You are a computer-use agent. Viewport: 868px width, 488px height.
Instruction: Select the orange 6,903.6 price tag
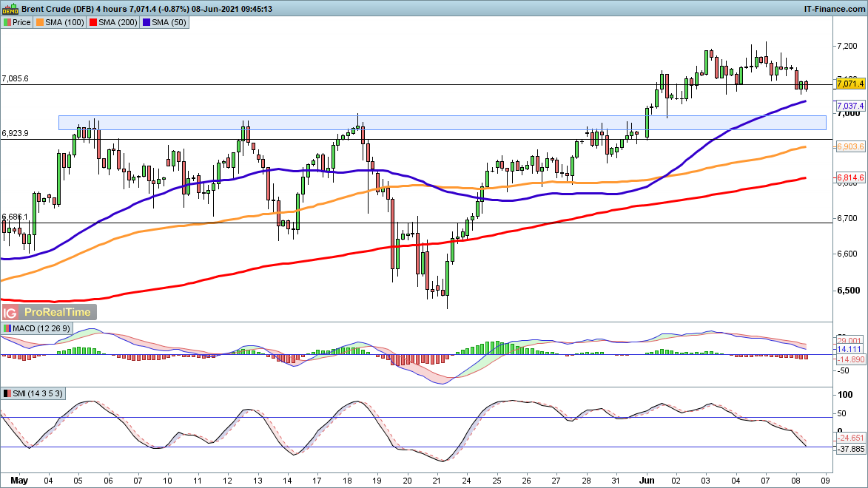click(850, 147)
